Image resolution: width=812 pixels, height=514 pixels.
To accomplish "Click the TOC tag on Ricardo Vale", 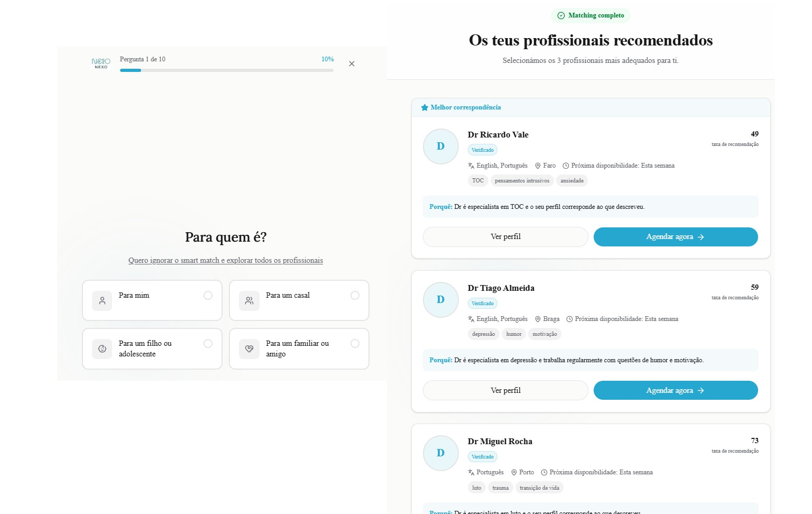I will 477,181.
